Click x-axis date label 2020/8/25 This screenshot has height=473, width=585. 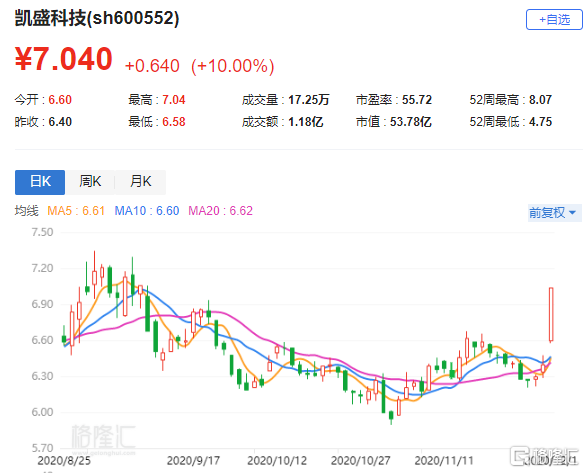coord(64,461)
